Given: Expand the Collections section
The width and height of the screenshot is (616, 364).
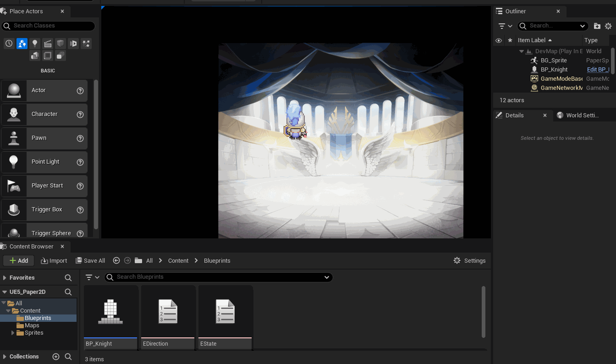Looking at the screenshot, I should point(5,357).
